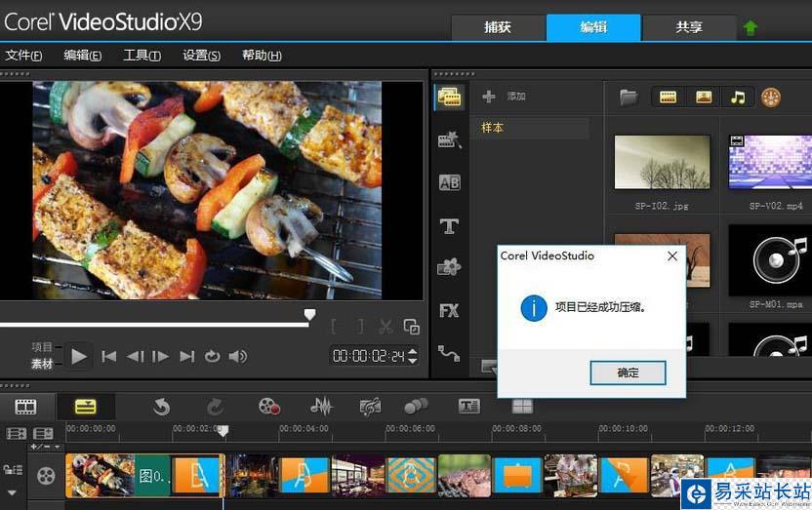The height and width of the screenshot is (510, 812).
Task: Open the 工具(T) menu
Action: click(x=142, y=55)
